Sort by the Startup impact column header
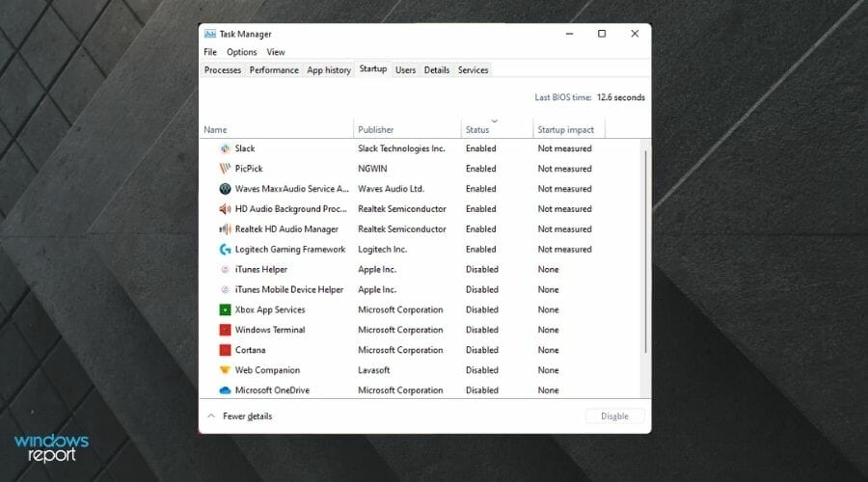The height and width of the screenshot is (482, 868). [x=569, y=129]
